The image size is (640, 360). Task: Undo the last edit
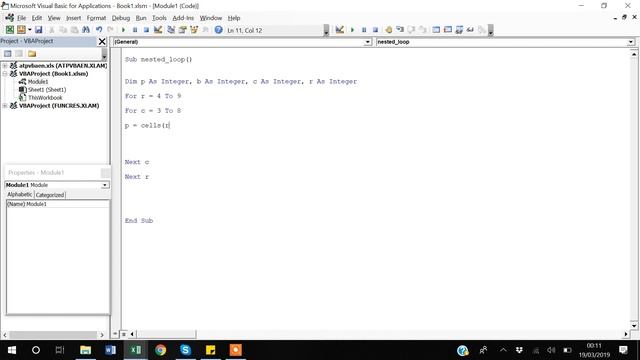pyautogui.click(x=99, y=30)
